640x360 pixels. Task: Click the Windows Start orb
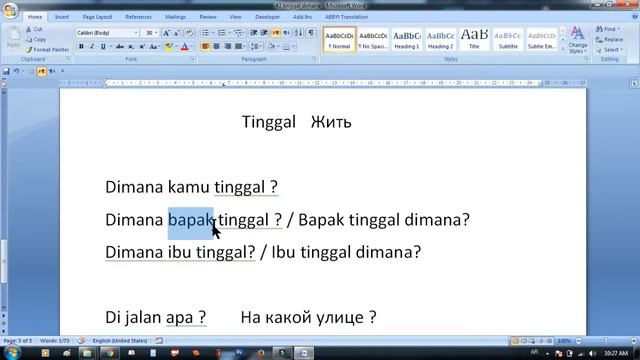13,352
